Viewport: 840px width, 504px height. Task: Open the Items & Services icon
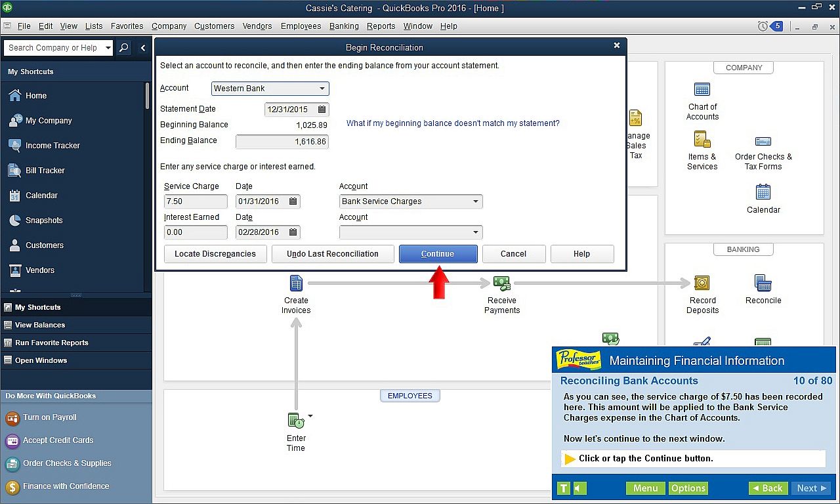pyautogui.click(x=702, y=139)
